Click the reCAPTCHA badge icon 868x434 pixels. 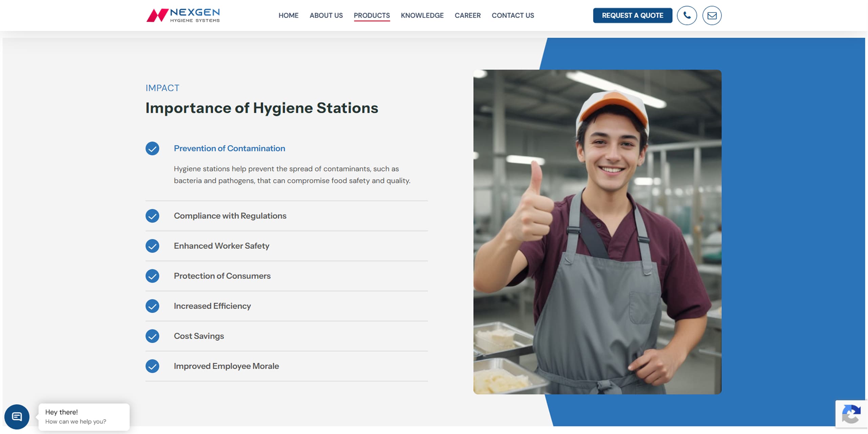coord(851,414)
